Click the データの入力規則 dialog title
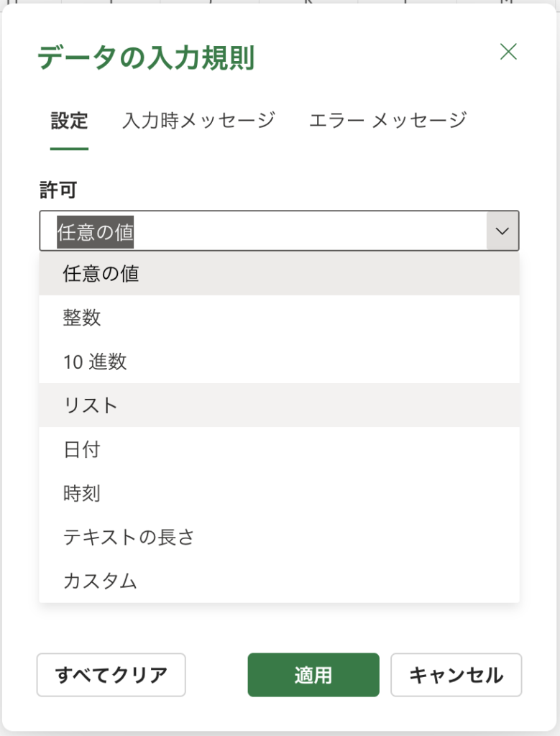Viewport: 560px width, 736px height. [146, 58]
